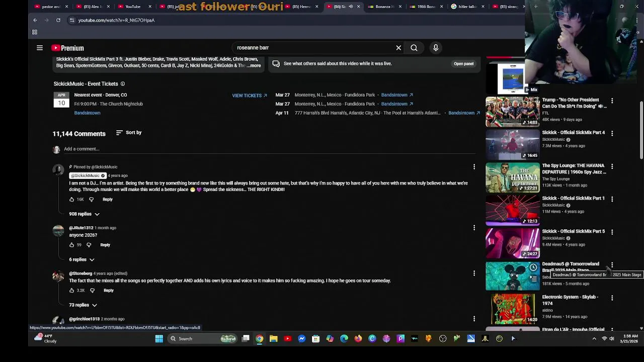
Task: Dislike the 'anyone 2026?' comment
Action: (89, 245)
